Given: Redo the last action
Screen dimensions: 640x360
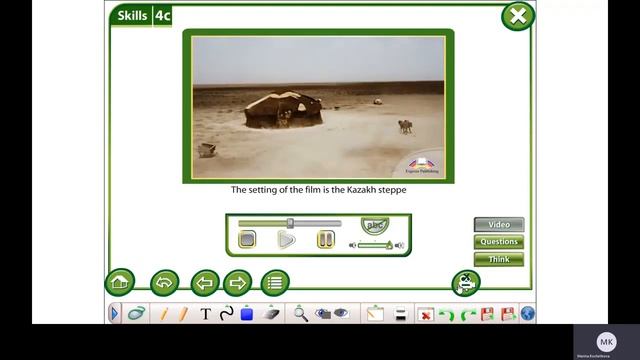Looking at the screenshot, I should click(x=467, y=314).
